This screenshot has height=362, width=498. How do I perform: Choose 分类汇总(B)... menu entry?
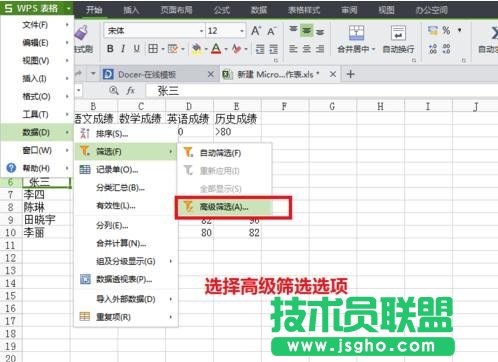(x=126, y=188)
